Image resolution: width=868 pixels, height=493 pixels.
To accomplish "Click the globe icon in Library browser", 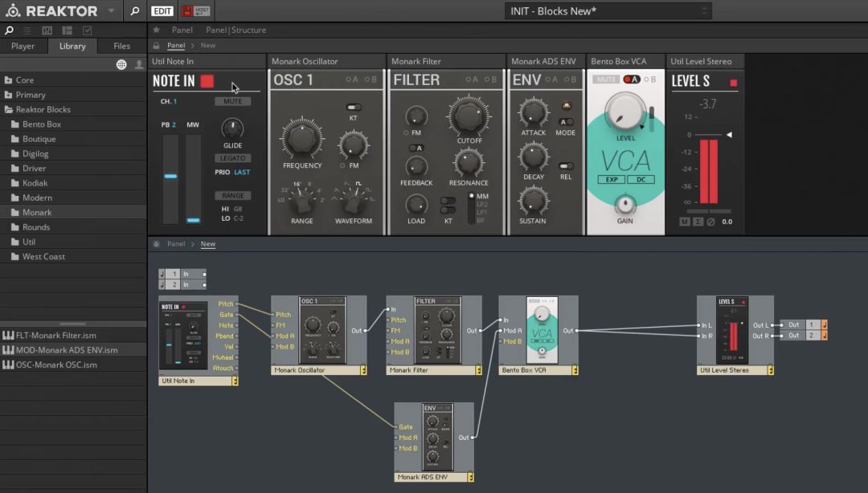I will click(x=121, y=65).
